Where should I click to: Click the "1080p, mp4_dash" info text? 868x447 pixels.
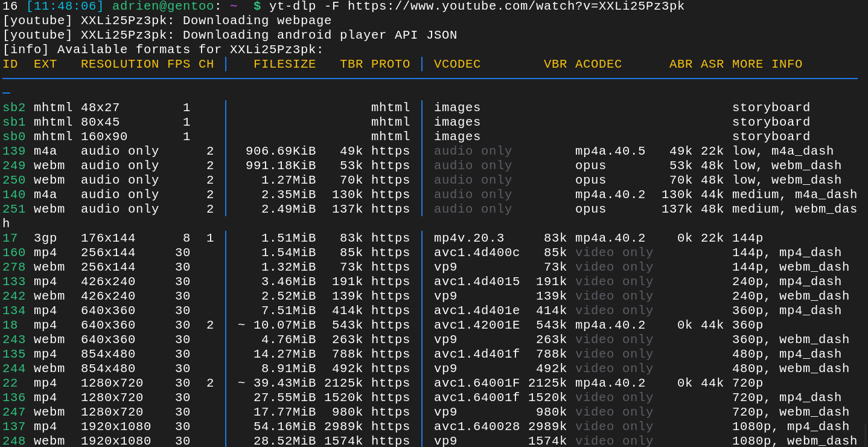click(x=791, y=426)
